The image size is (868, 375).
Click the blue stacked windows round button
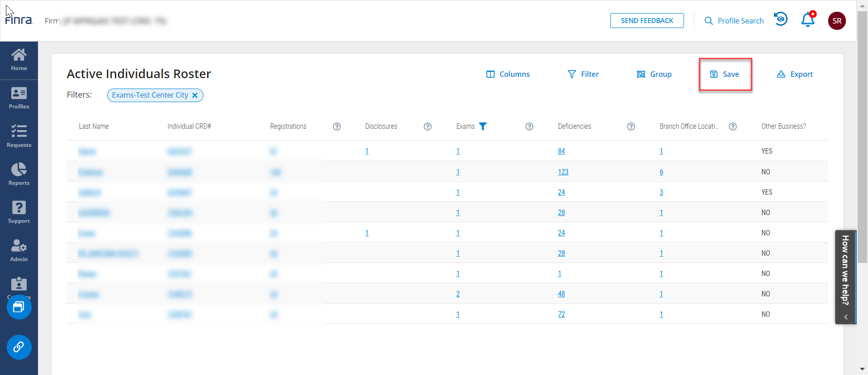19,307
